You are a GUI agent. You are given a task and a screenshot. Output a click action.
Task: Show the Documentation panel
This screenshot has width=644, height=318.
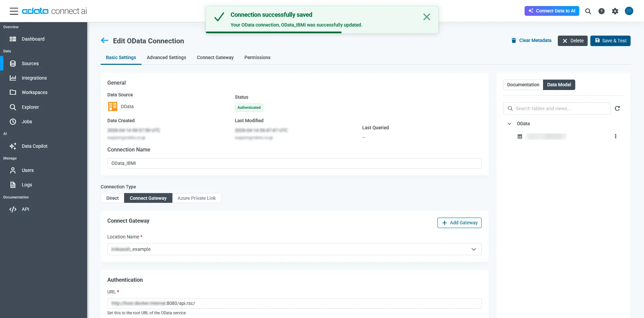tap(523, 85)
